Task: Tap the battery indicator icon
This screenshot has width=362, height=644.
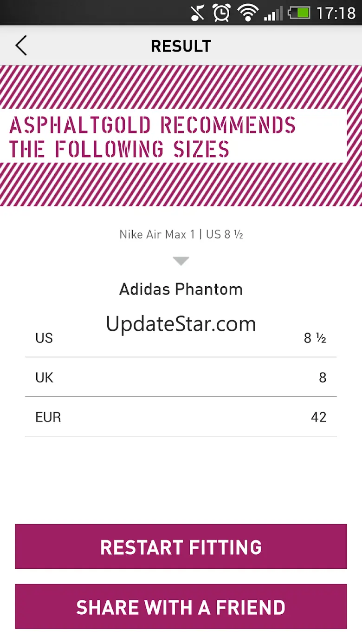Action: click(299, 13)
